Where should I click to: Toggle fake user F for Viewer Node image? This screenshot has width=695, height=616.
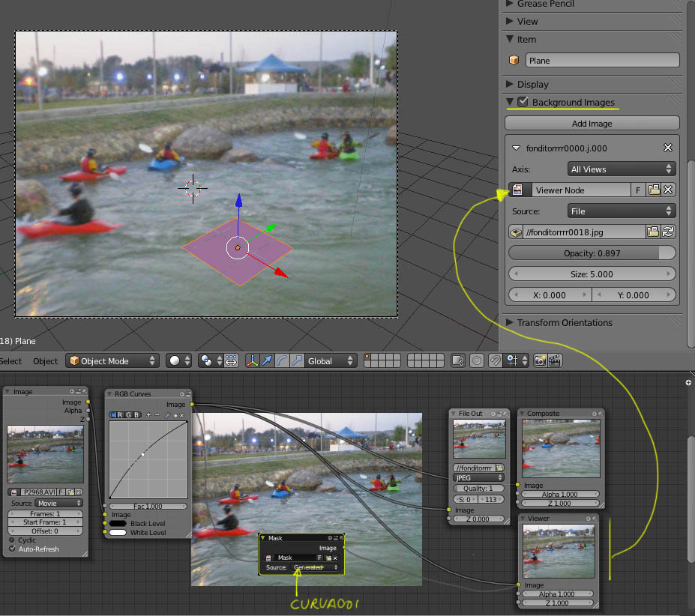click(638, 190)
